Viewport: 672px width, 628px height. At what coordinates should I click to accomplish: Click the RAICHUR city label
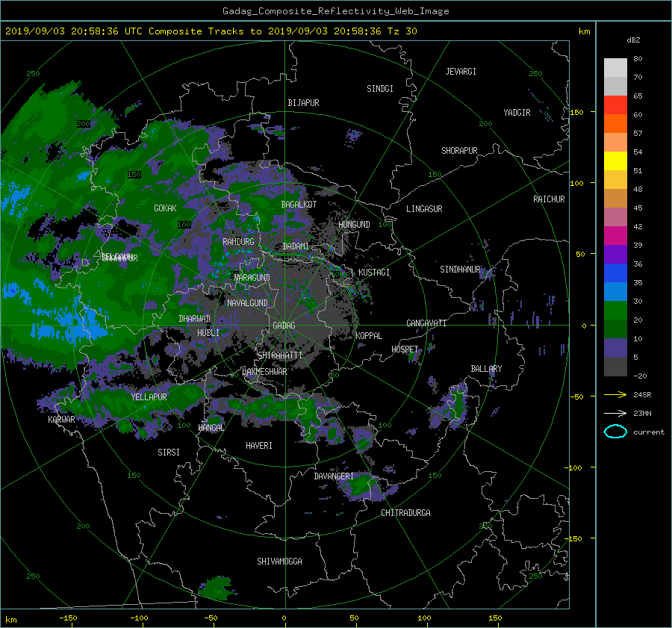click(549, 199)
